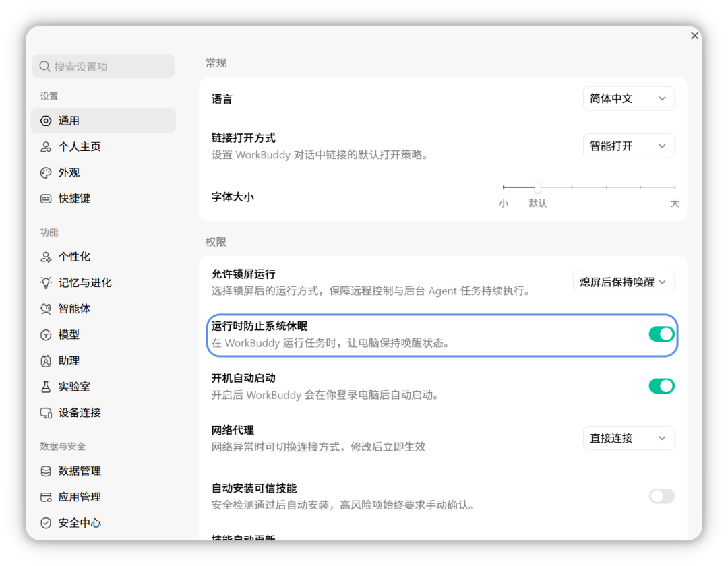Open 记忆与进化 settings

[103, 283]
